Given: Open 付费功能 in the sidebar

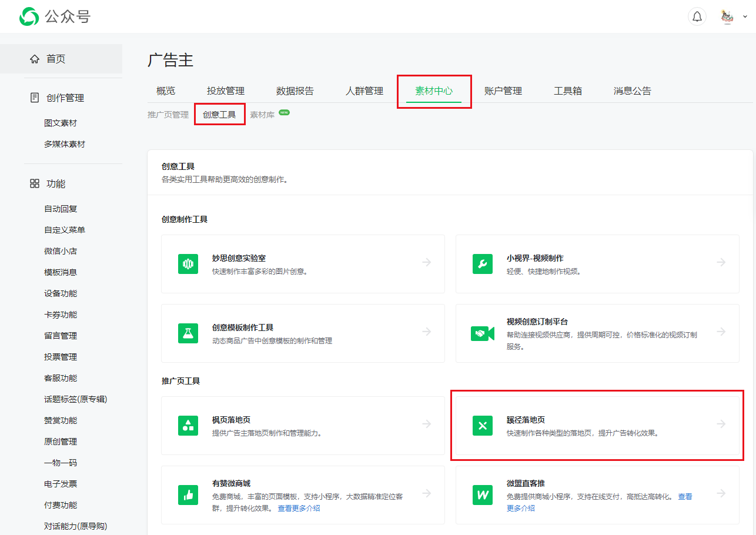Looking at the screenshot, I should (x=61, y=505).
